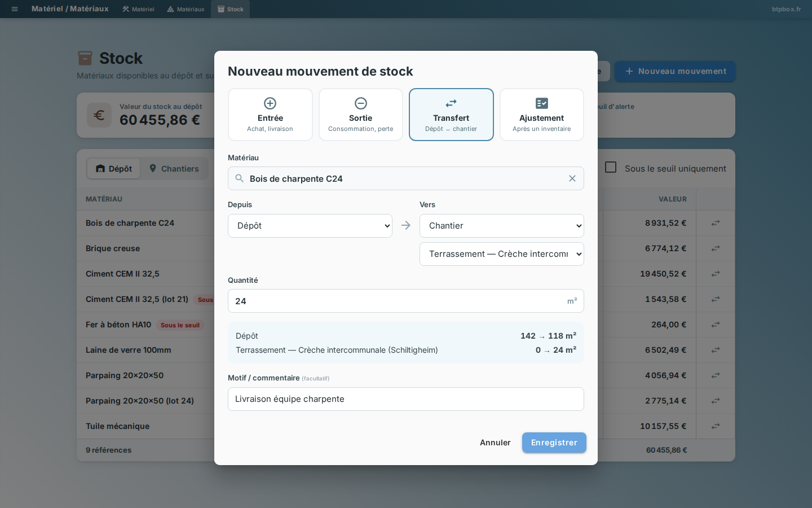The image size is (812, 508).
Task: Open the chantier selection dropdown
Action: 502,254
